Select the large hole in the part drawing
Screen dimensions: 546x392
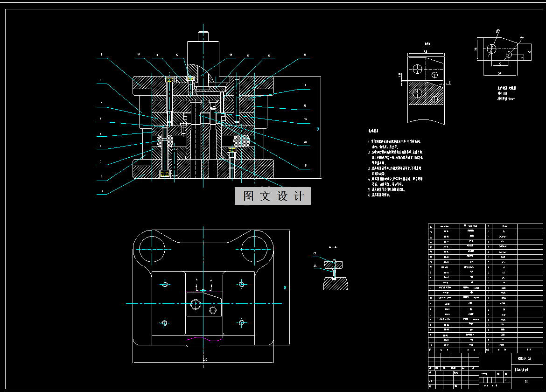pyautogui.click(x=492, y=48)
